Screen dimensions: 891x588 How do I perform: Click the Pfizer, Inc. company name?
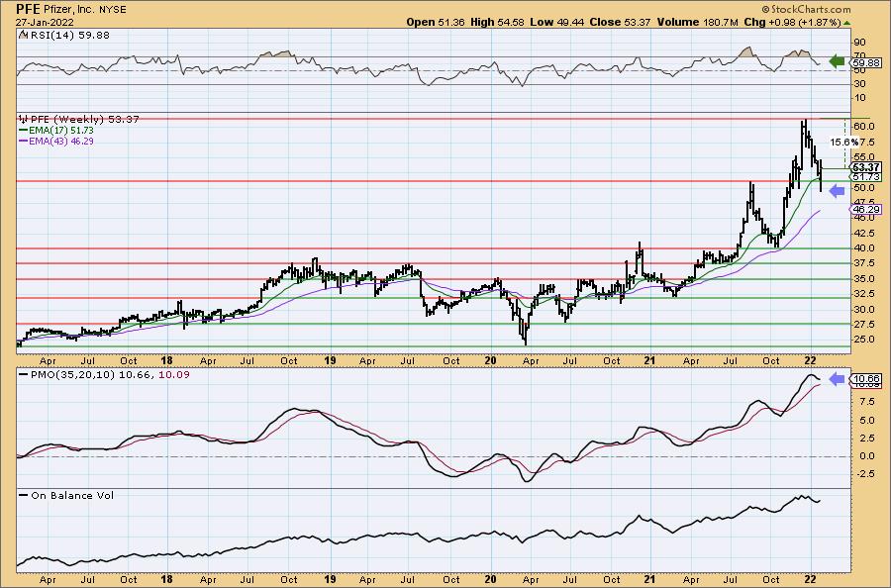69,10
